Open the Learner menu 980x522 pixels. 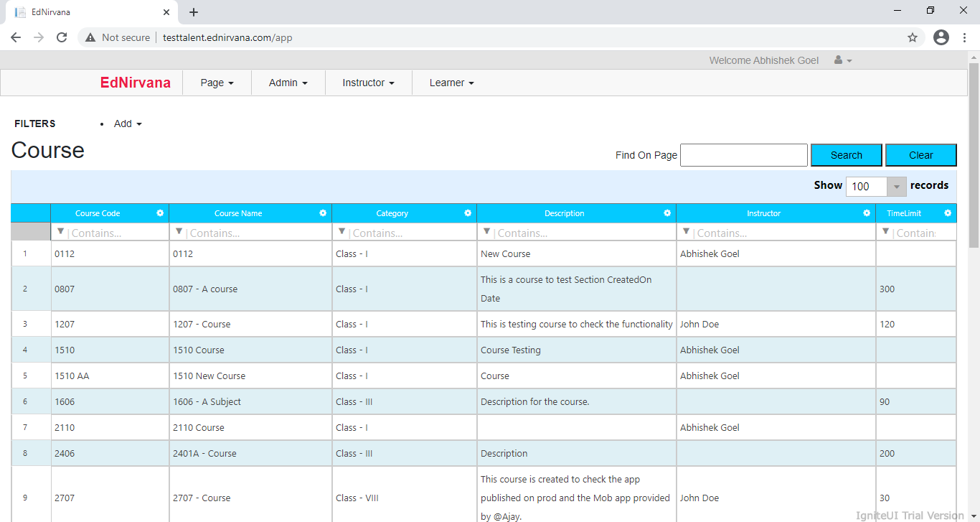click(x=451, y=83)
